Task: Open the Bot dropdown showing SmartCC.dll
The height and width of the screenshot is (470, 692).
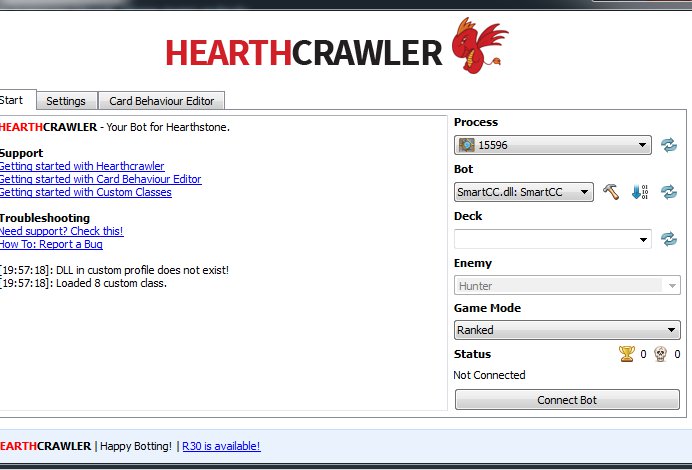Action: coord(523,192)
